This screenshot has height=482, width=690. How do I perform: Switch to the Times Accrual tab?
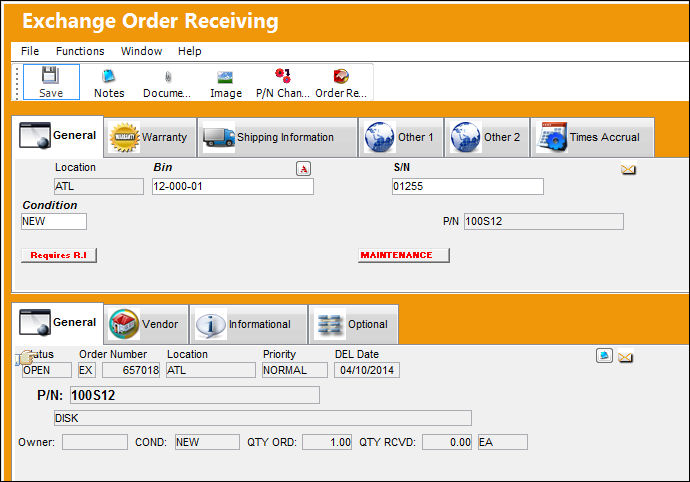point(592,137)
